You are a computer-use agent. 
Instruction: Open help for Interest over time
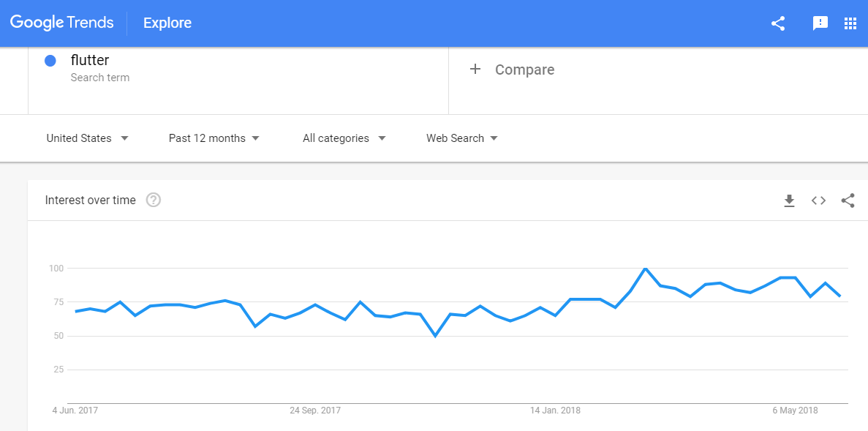[154, 200]
